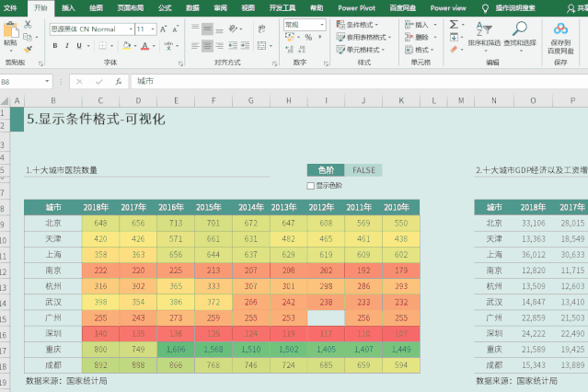
Task: Apply percent style format
Action: click(308, 37)
